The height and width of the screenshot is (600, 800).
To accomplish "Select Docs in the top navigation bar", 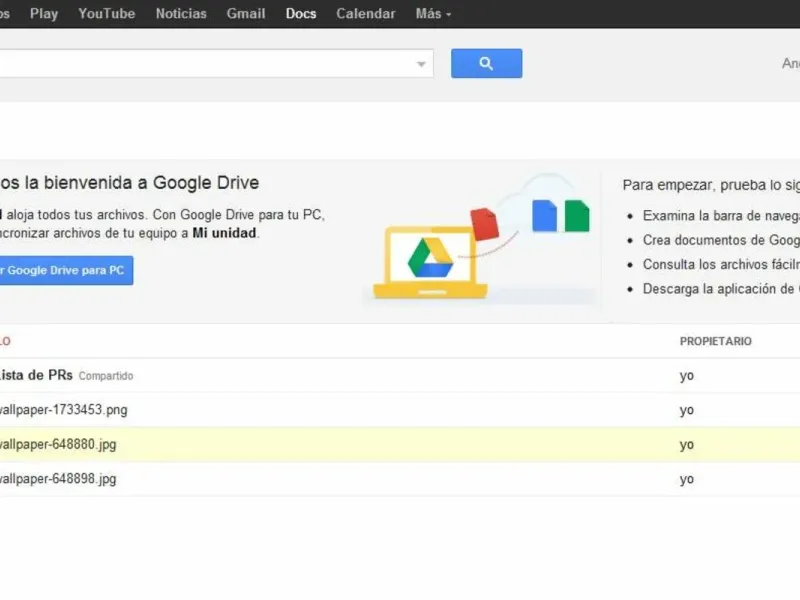I will click(301, 14).
